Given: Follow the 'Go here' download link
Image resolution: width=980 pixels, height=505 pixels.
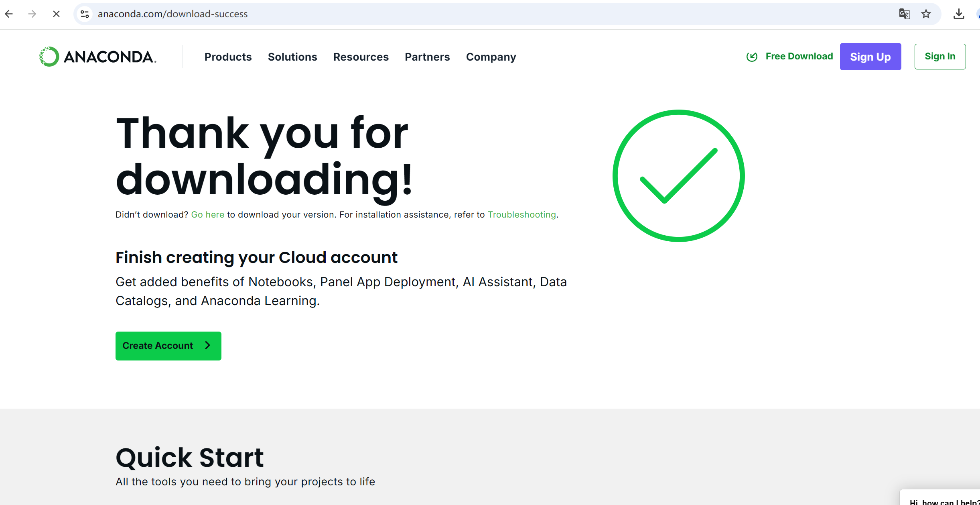Looking at the screenshot, I should coord(207,215).
